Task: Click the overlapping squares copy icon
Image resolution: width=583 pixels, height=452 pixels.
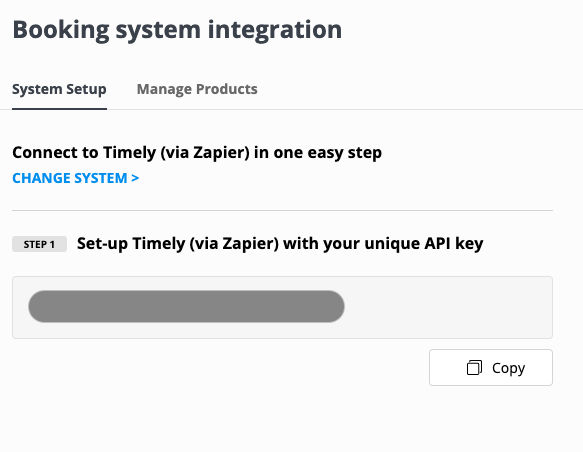Action: point(474,368)
